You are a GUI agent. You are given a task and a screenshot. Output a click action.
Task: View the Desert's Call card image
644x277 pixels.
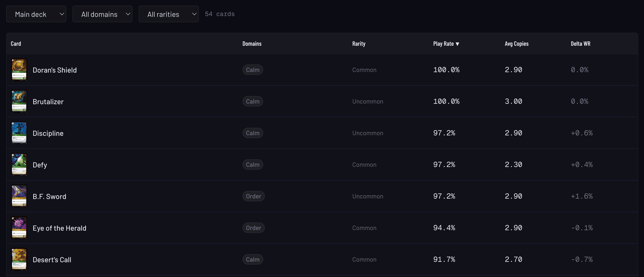[19, 259]
